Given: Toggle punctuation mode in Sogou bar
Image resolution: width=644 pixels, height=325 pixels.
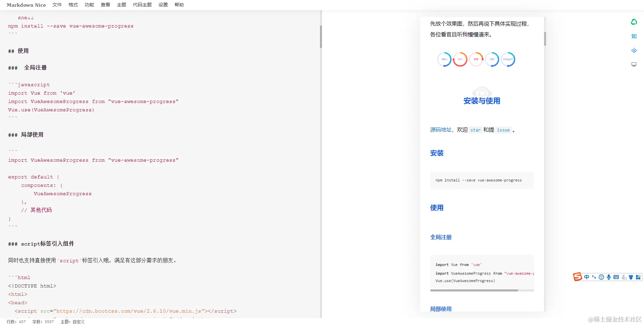Looking at the screenshot, I should tap(594, 277).
